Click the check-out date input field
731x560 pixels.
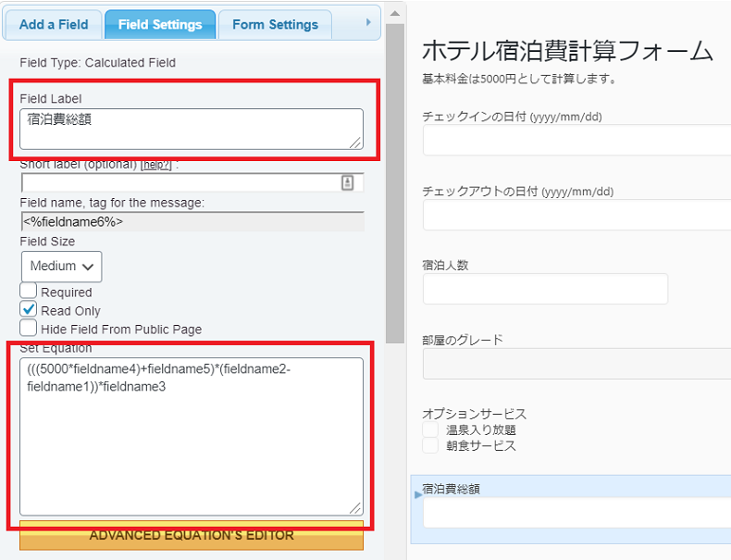(x=577, y=215)
